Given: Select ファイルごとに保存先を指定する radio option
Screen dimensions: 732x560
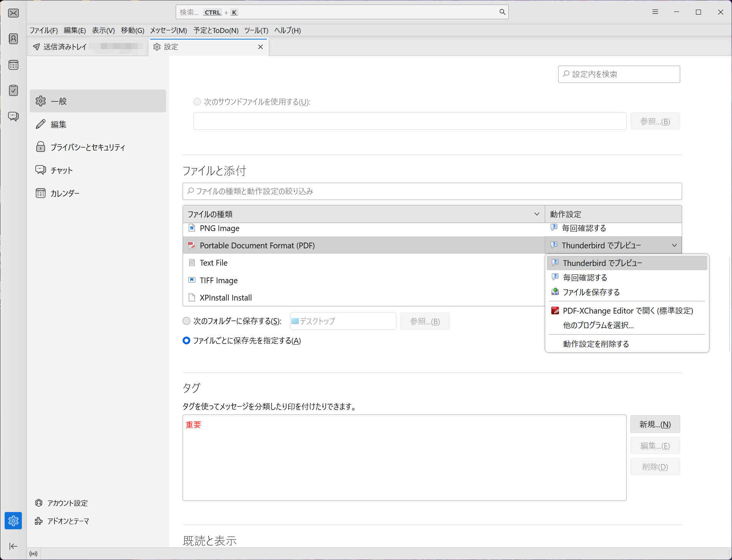Looking at the screenshot, I should point(186,340).
